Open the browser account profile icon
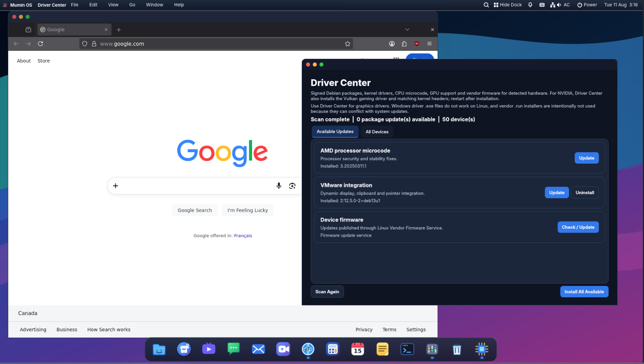The image size is (644, 364). [392, 44]
